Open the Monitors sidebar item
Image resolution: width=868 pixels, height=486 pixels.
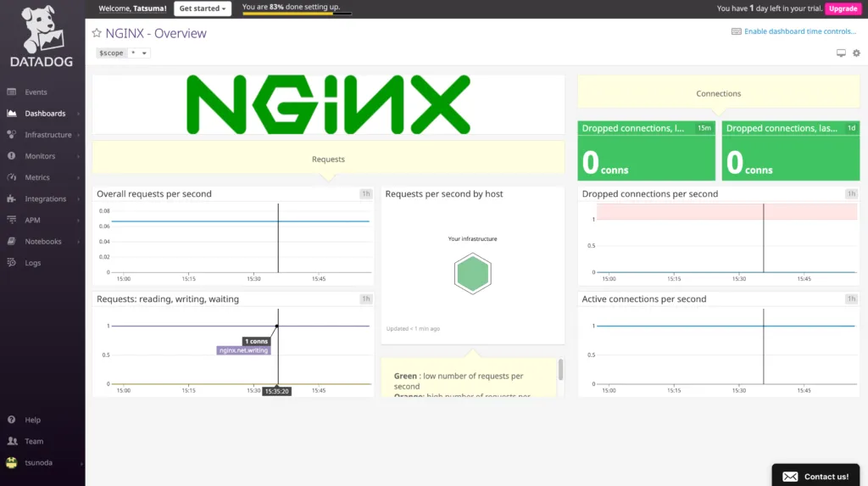40,156
